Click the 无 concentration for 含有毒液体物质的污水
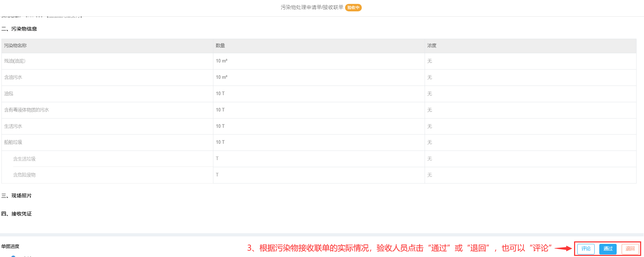644x257 pixels. 430,110
